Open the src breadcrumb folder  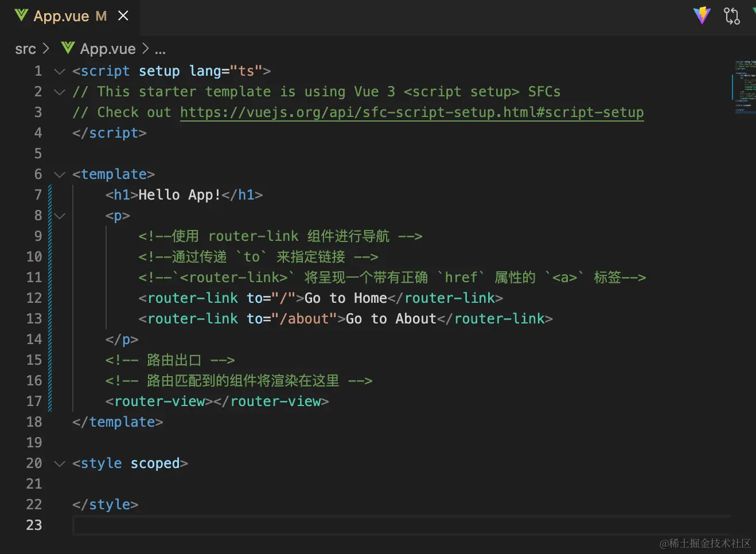point(25,49)
